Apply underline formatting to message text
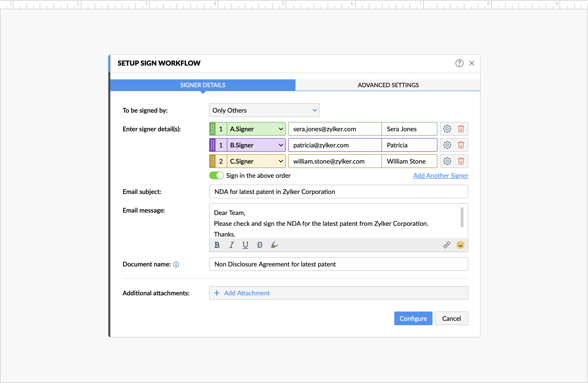This screenshot has width=588, height=383. click(245, 245)
